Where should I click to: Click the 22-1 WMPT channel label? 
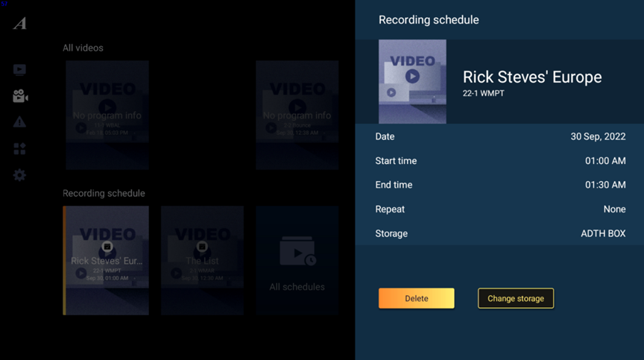point(484,94)
